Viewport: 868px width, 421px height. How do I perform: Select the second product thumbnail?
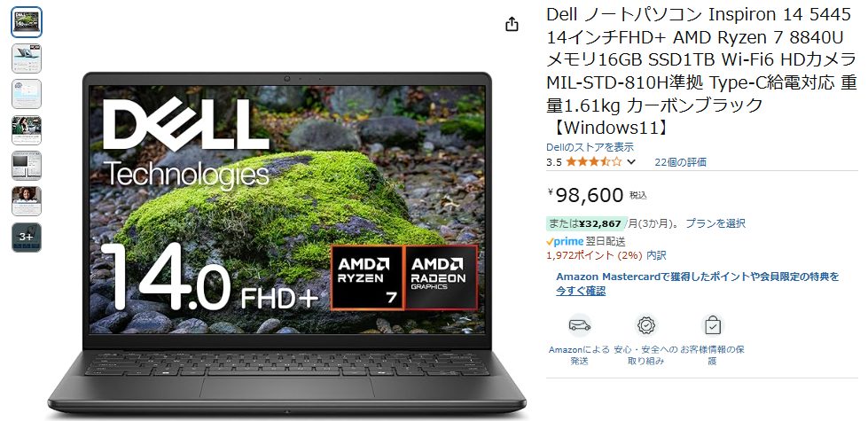click(x=27, y=58)
